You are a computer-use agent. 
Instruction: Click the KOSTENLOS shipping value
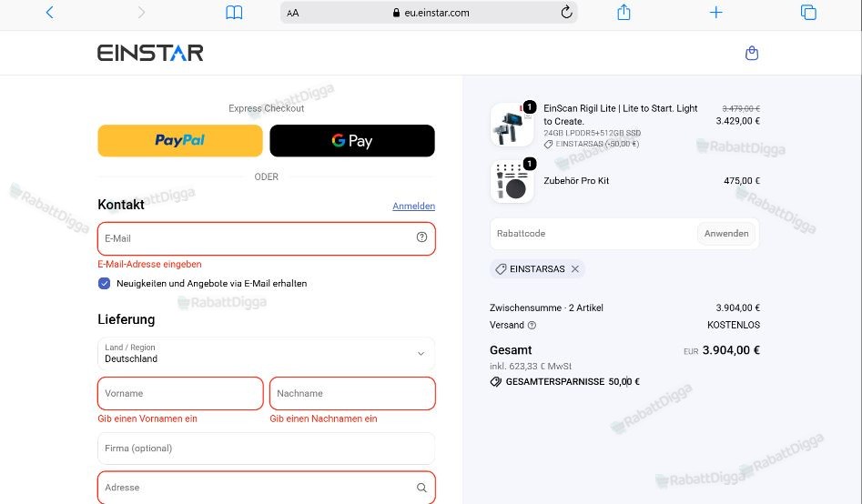(734, 325)
